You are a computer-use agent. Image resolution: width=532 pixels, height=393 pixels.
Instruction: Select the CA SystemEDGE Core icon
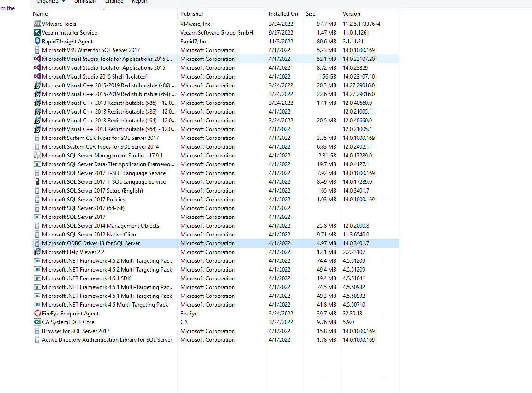37,322
